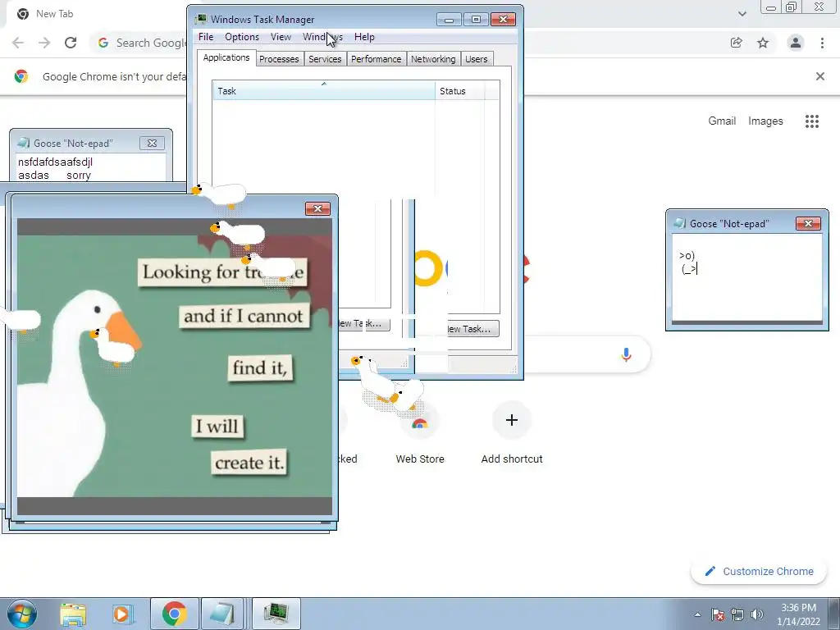Image resolution: width=840 pixels, height=630 pixels.
Task: Switch to the Performance tab
Action: click(376, 59)
